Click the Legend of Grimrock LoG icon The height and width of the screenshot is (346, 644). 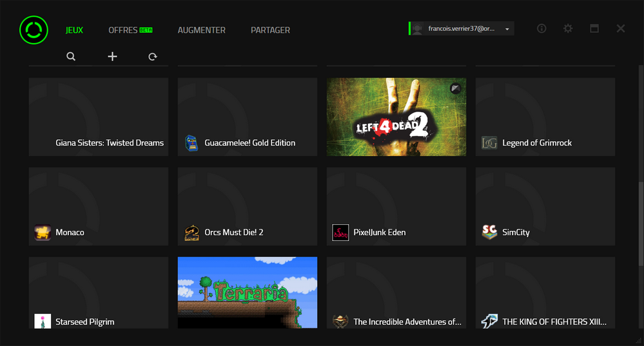coord(489,143)
